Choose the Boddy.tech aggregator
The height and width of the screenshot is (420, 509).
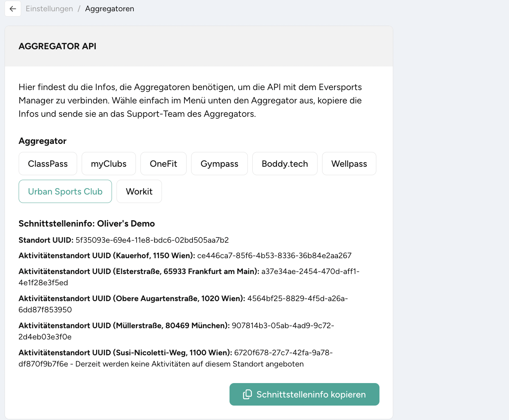pyautogui.click(x=285, y=164)
